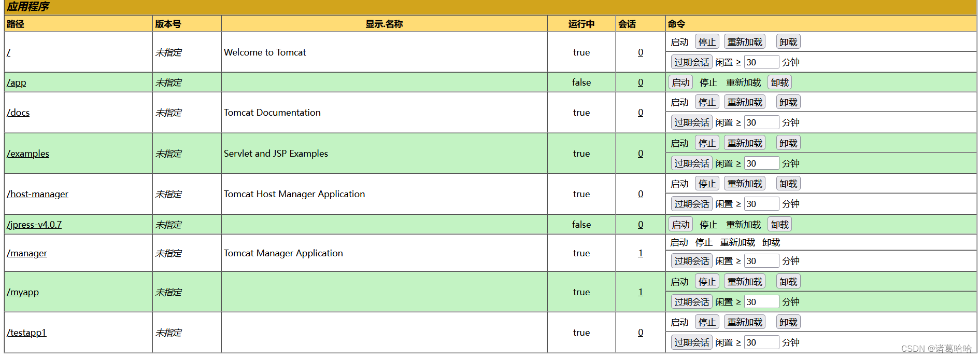
Task: Click the session count link for /myapp
Action: tap(641, 292)
